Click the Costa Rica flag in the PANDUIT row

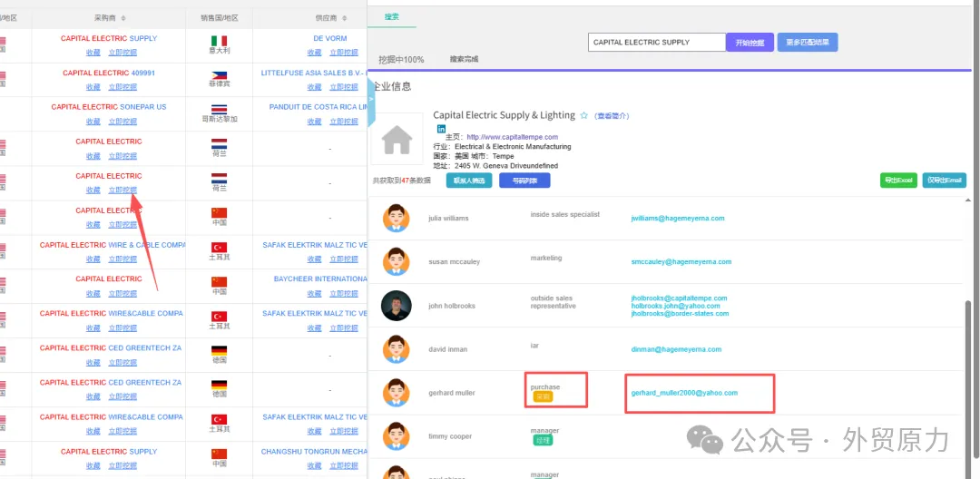click(219, 109)
